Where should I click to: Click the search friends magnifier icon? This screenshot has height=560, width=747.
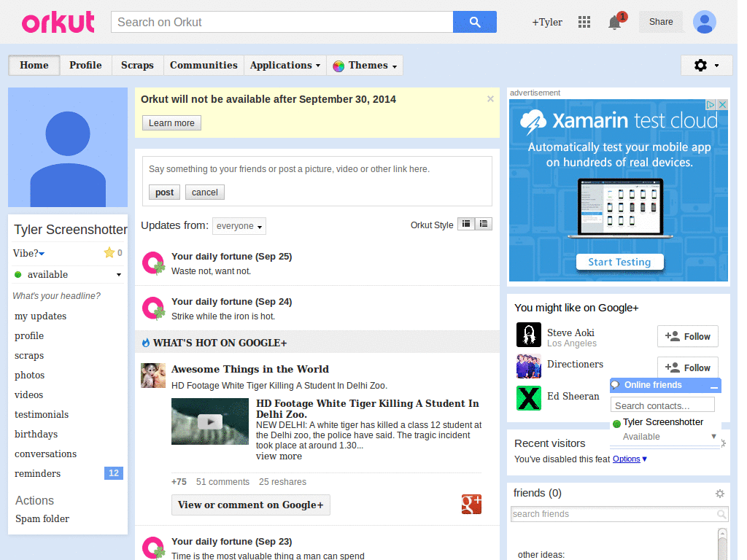(x=721, y=514)
